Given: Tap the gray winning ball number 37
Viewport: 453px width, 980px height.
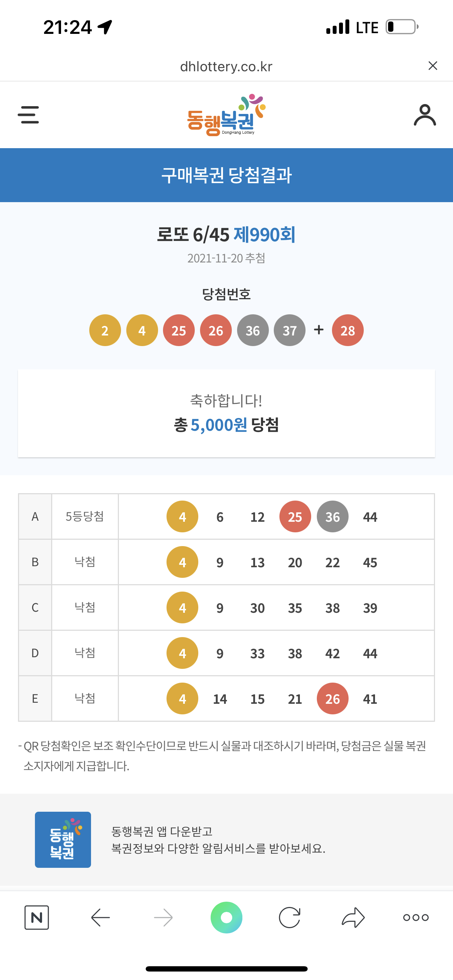Looking at the screenshot, I should (x=289, y=330).
